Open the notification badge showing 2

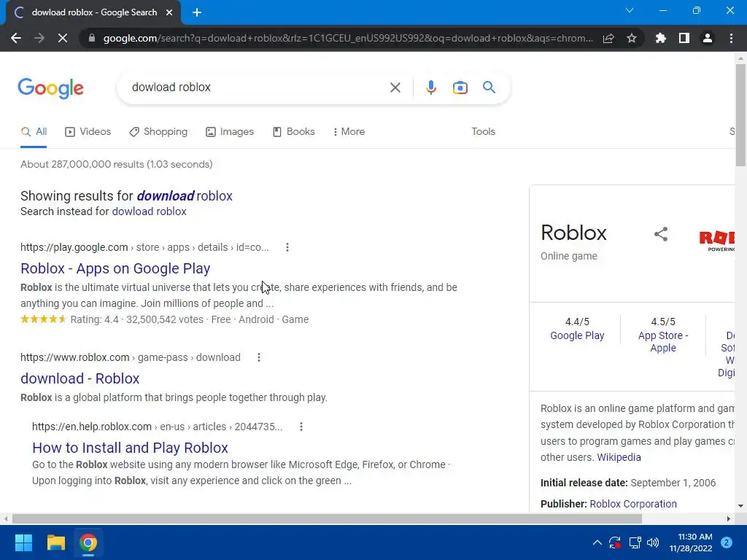pos(727,542)
